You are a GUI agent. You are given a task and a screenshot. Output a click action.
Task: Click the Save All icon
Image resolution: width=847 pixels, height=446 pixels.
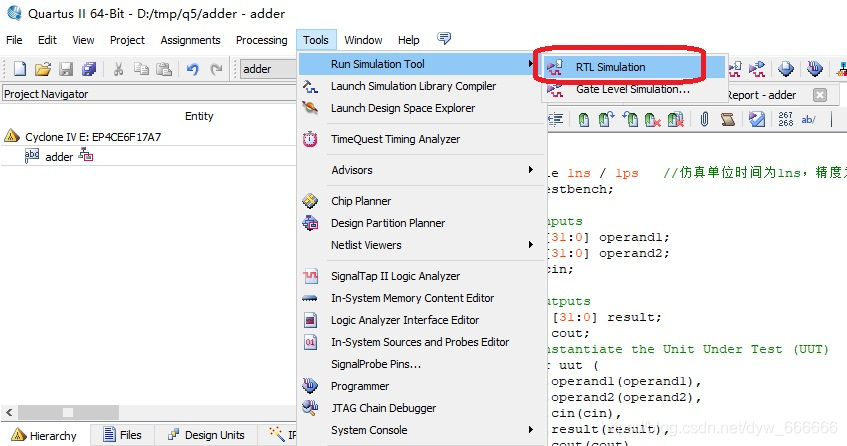tap(89, 69)
